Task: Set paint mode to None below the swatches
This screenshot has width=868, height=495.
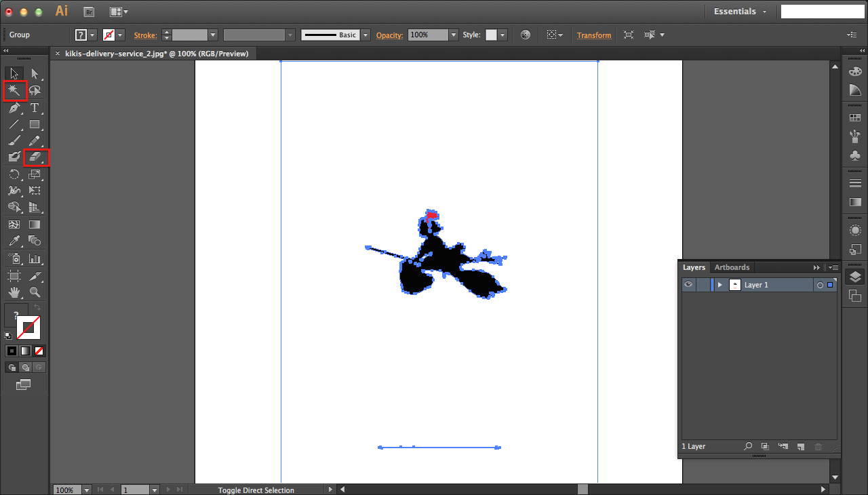Action: [39, 351]
